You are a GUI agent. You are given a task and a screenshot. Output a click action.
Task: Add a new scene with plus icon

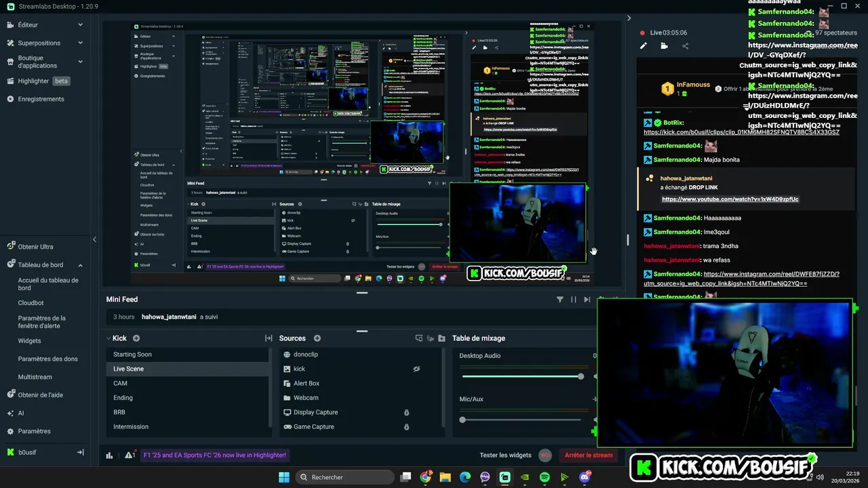[136, 338]
